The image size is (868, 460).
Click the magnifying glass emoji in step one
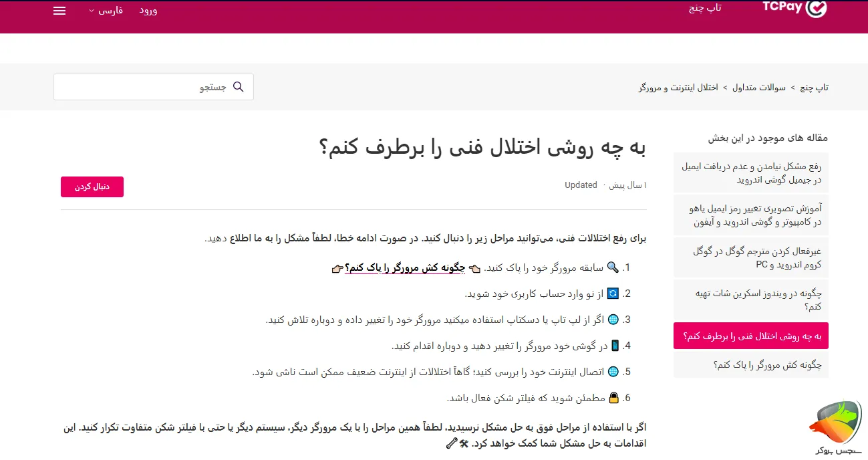tap(613, 267)
